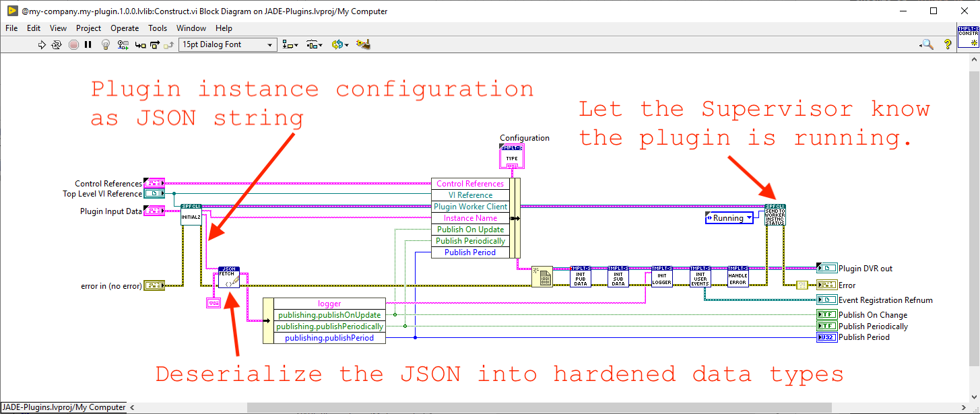
Task: Select the JADE-Plugins.lvproj/My Computer tab
Action: [64, 407]
